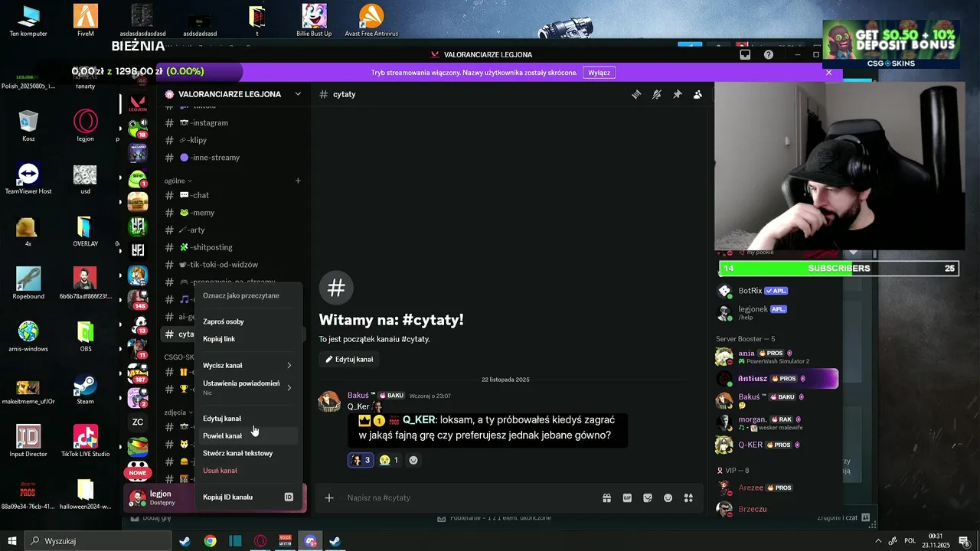Open Avast Free Antivirus desktop icon
Viewport: 980px width, 551px height.
point(371,21)
